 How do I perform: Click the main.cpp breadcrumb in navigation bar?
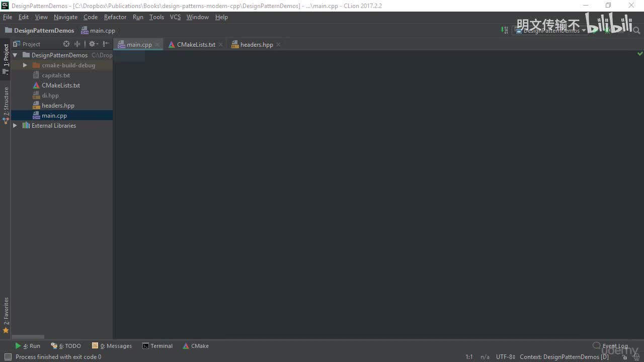pyautogui.click(x=99, y=31)
